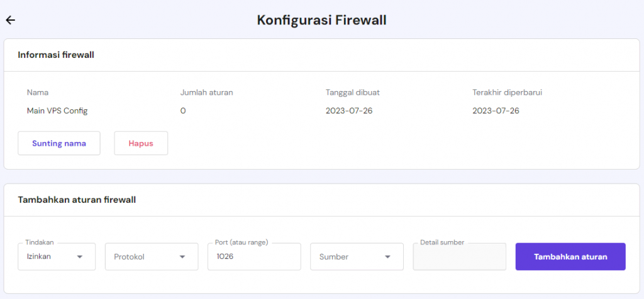Click the Nama column label
The image size is (644, 299).
(x=38, y=92)
